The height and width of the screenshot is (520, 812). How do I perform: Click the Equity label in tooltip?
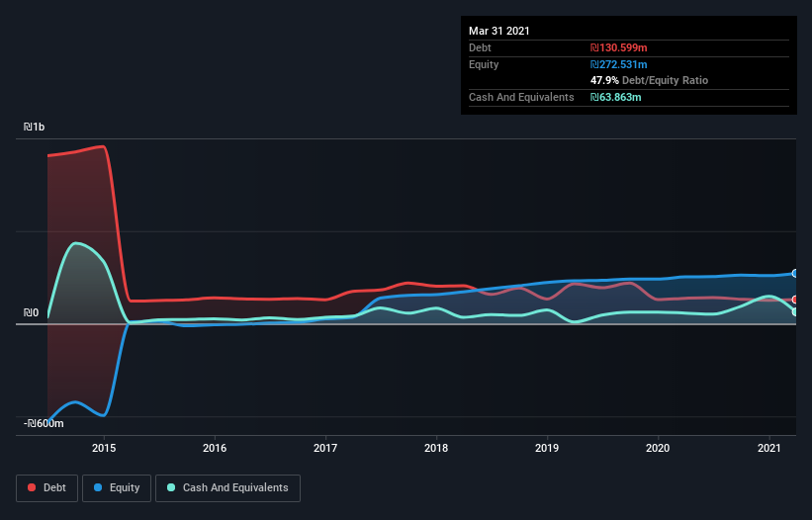pyautogui.click(x=484, y=64)
